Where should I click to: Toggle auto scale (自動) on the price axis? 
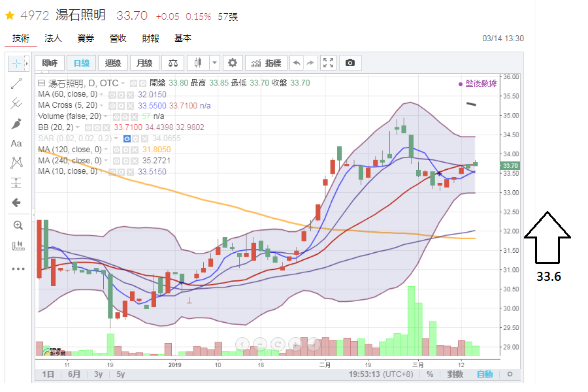[484, 374]
